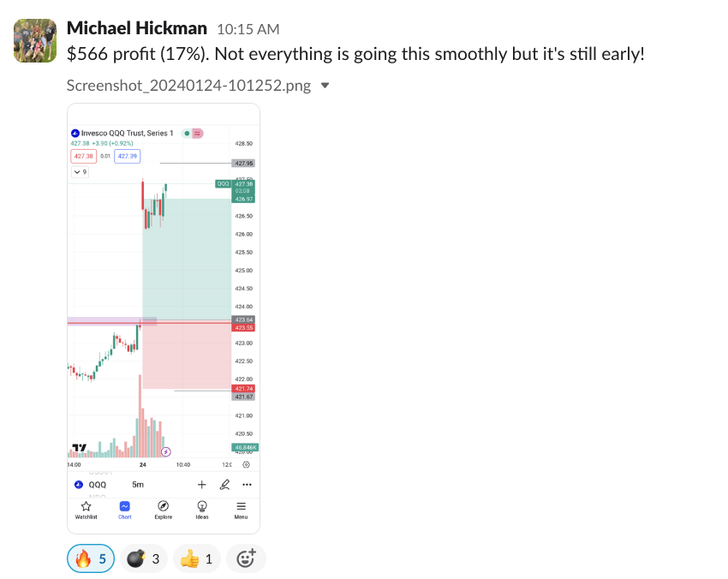The image size is (728, 579).
Task: Click the purple lightning bolt icon
Action: (166, 451)
